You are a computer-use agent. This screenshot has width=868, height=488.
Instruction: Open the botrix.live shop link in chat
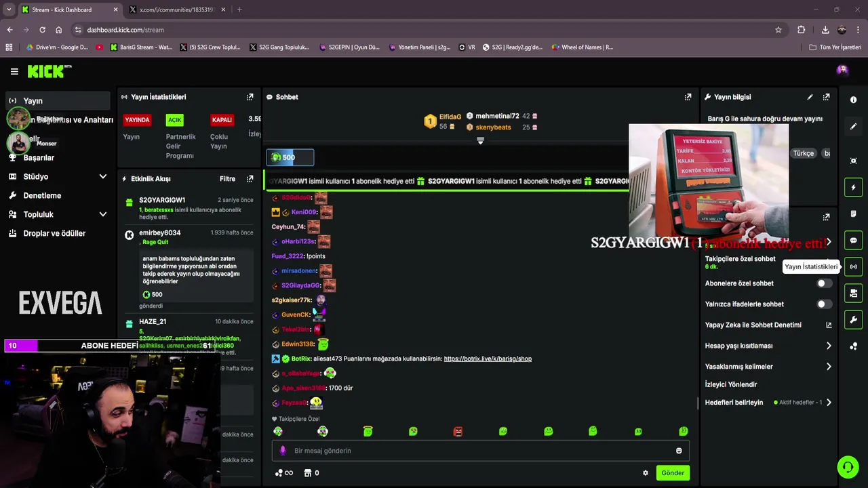tap(488, 359)
